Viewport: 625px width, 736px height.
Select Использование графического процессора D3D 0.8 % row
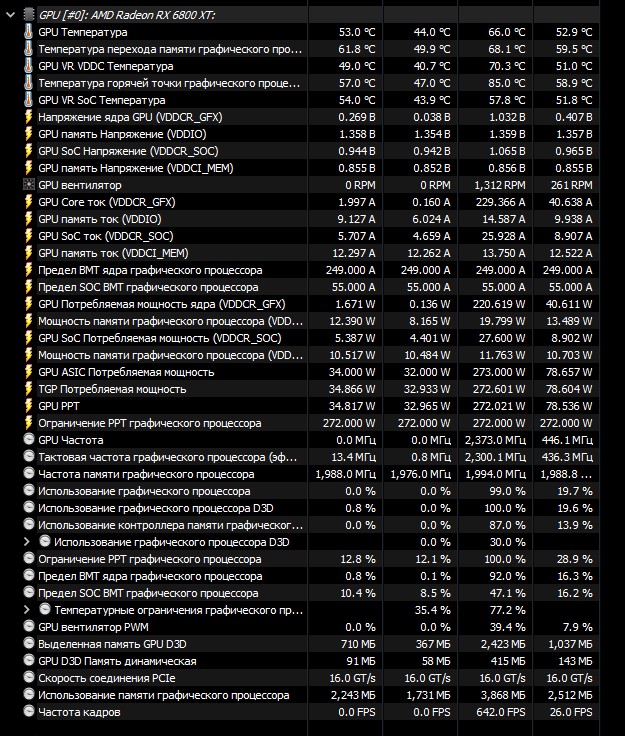click(311, 508)
